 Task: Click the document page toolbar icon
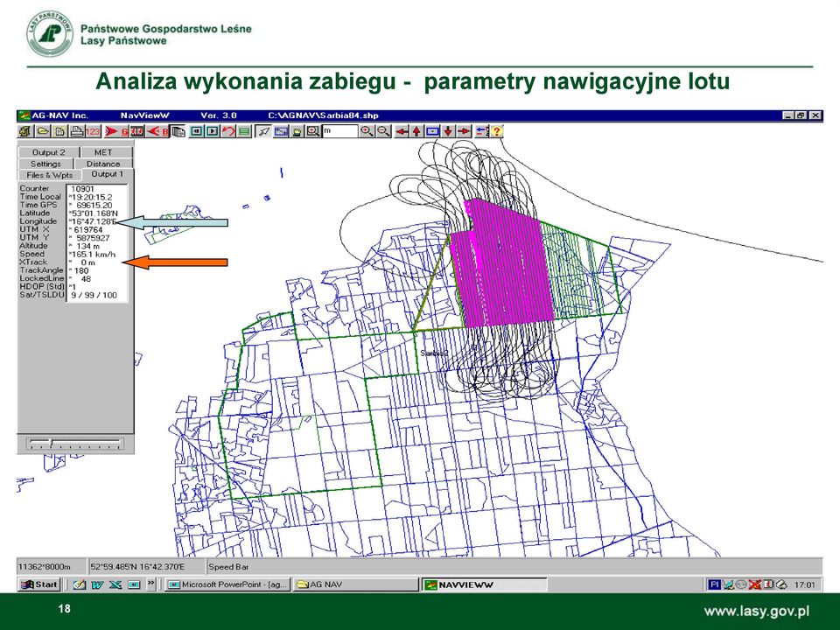60,131
